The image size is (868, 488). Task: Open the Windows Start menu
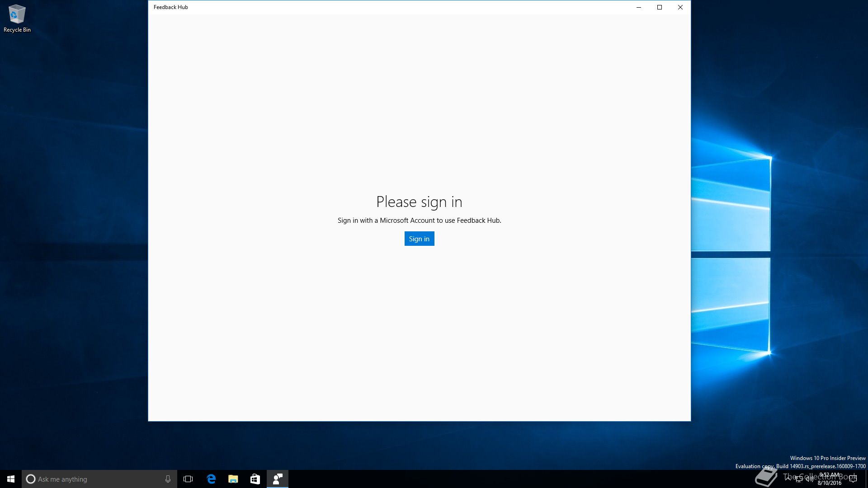point(11,479)
